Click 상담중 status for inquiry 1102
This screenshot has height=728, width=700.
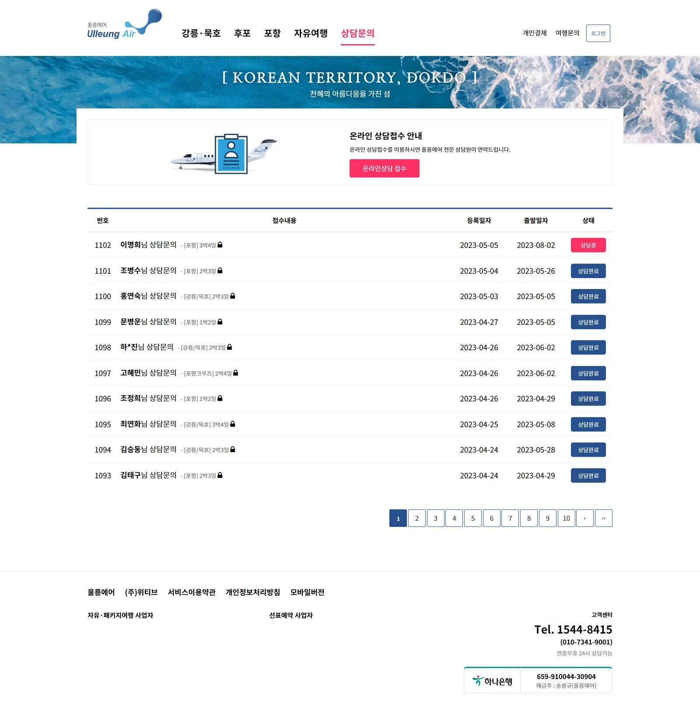point(588,245)
